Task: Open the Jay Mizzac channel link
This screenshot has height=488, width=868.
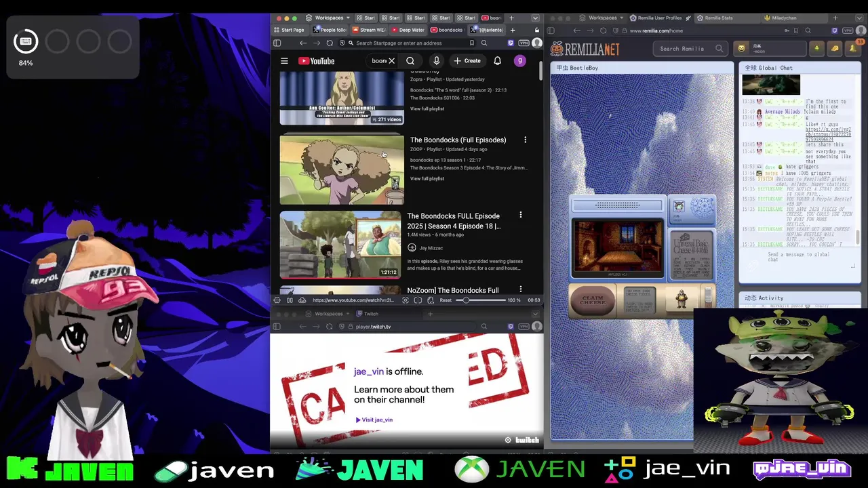Action: (431, 248)
